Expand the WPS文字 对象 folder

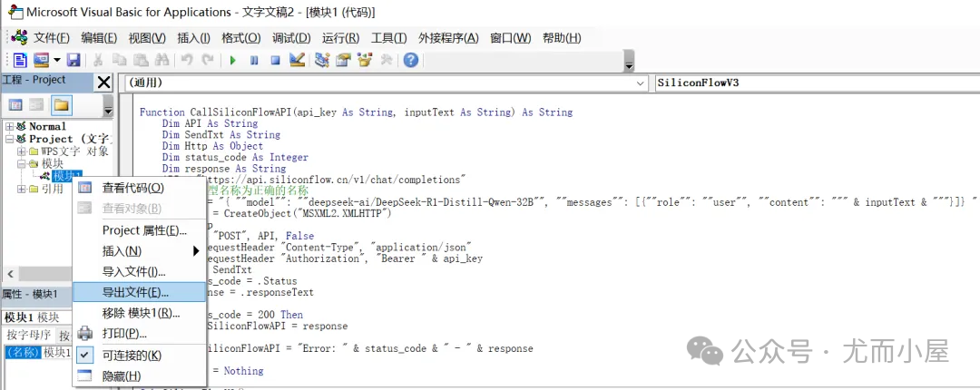tap(21, 151)
